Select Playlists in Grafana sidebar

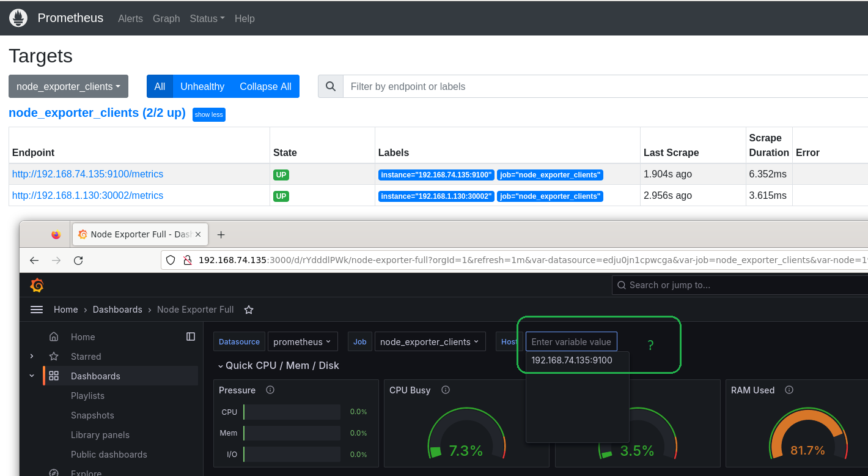tap(87, 396)
